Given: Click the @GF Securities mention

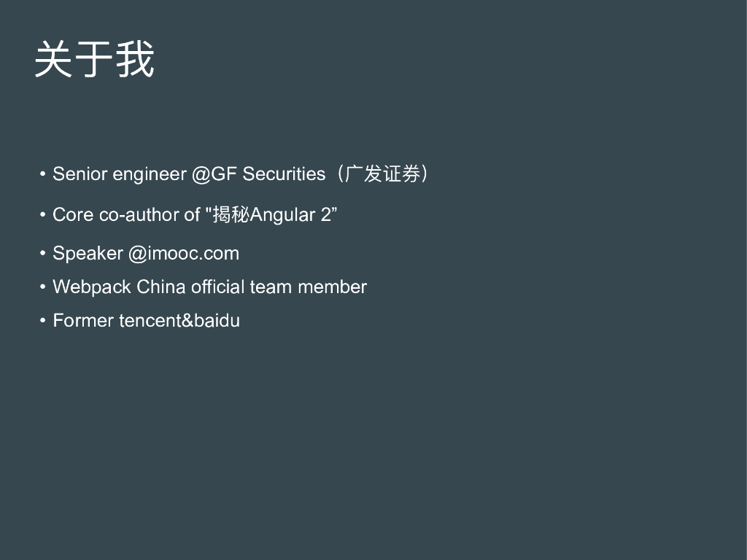Looking at the screenshot, I should (258, 174).
